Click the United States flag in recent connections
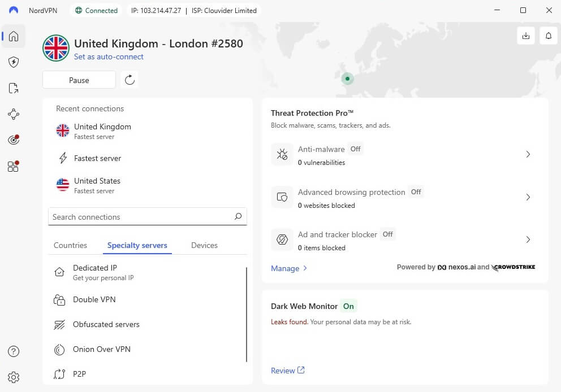Viewport: 561px width, 392px height. (63, 185)
